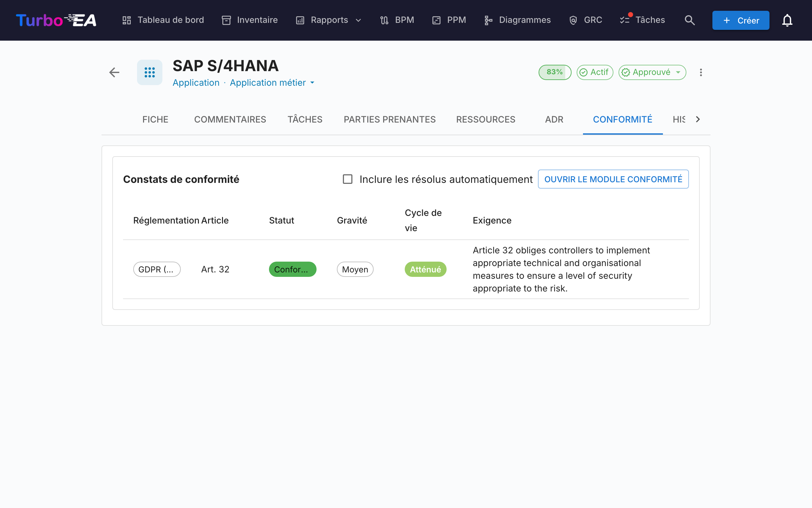Click the Diagrammes tree icon
This screenshot has height=508, width=812.
488,20
